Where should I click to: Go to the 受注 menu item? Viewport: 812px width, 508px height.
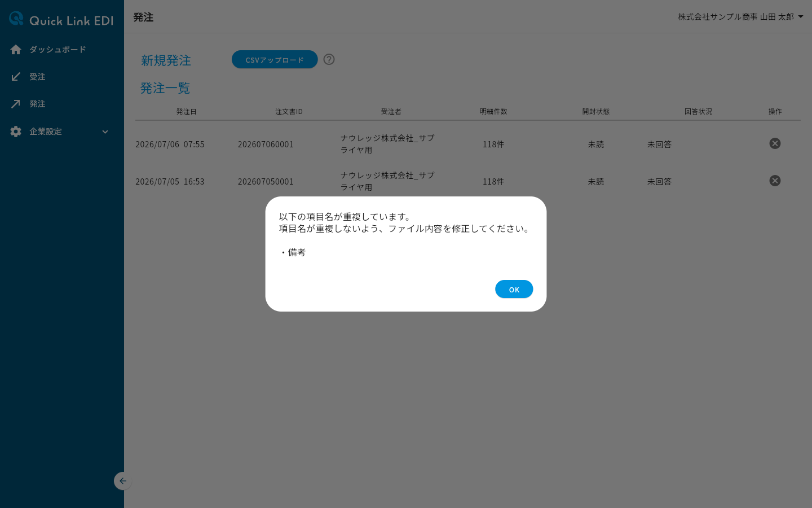[x=37, y=77]
